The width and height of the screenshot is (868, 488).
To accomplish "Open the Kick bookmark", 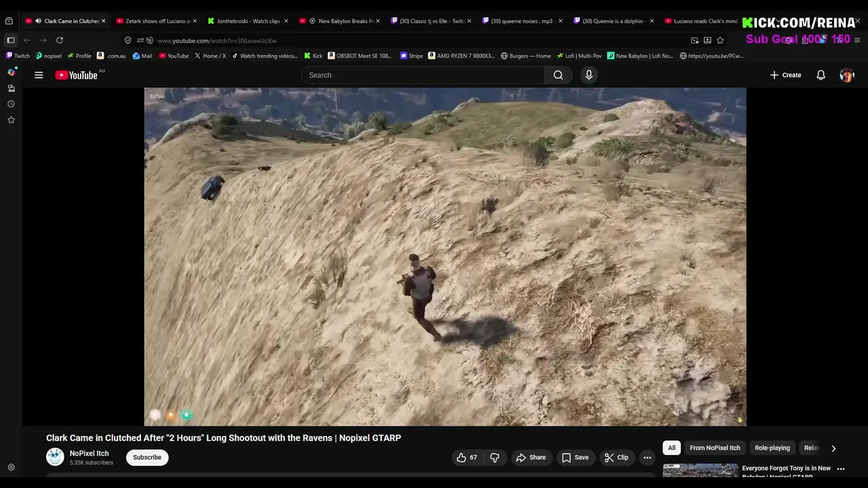I will click(x=313, y=56).
